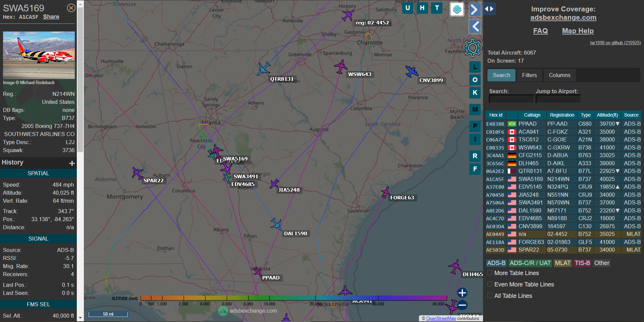Select CNV3899 aircraft icon on the map

[x=412, y=71]
